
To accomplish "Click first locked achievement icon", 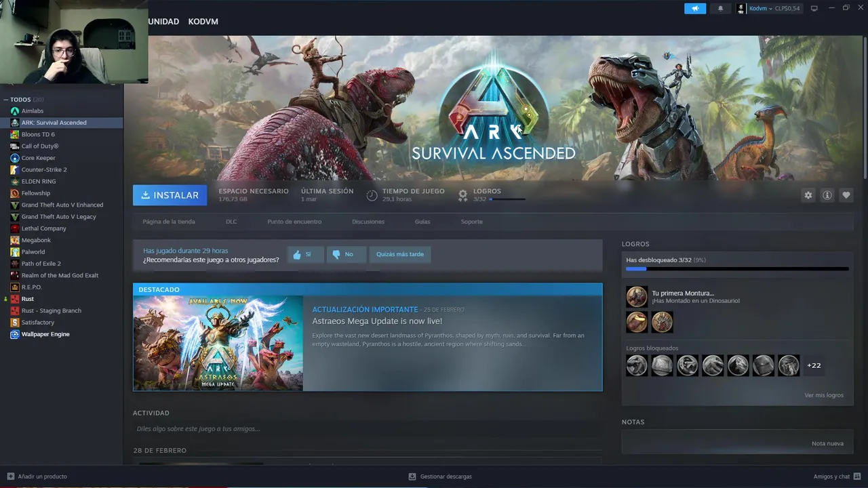I will (x=637, y=365).
